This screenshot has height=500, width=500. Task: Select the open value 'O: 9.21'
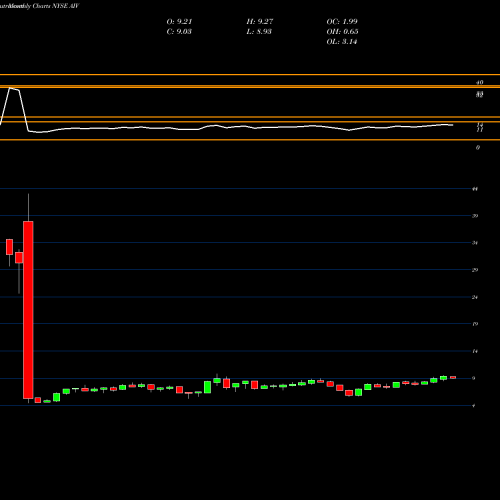tap(179, 22)
